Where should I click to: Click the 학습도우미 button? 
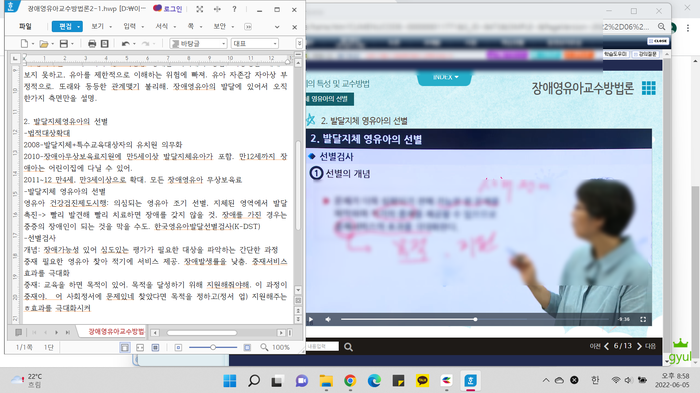coord(616,54)
